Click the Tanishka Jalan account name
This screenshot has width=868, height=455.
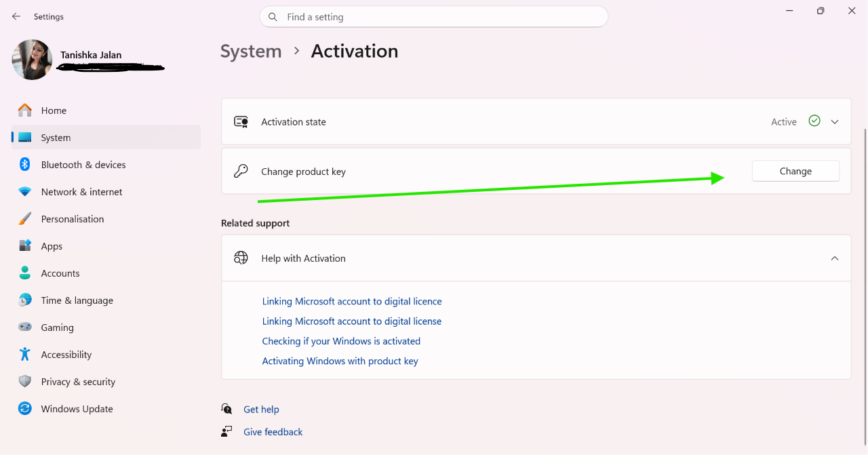(x=91, y=55)
